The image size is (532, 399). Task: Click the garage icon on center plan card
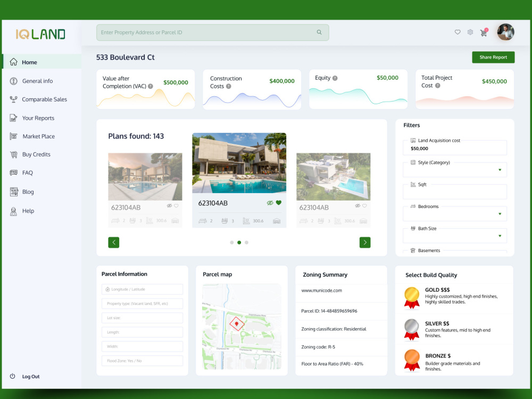pyautogui.click(x=277, y=221)
